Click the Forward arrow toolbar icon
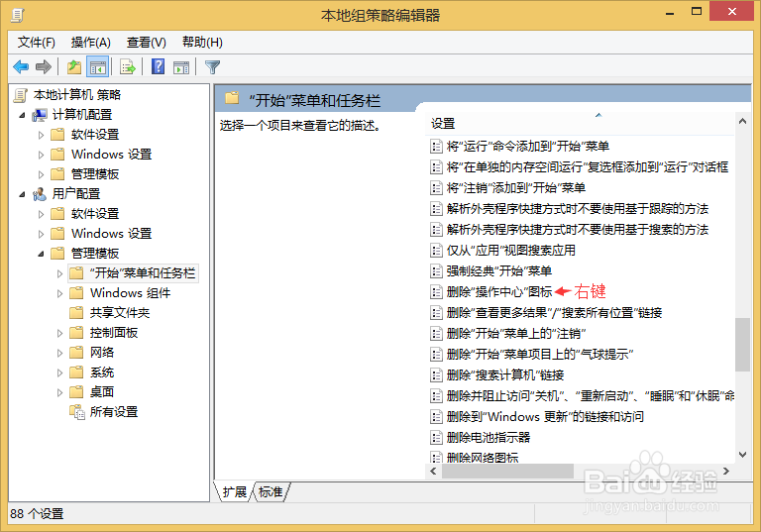This screenshot has height=532, width=761. pyautogui.click(x=44, y=67)
